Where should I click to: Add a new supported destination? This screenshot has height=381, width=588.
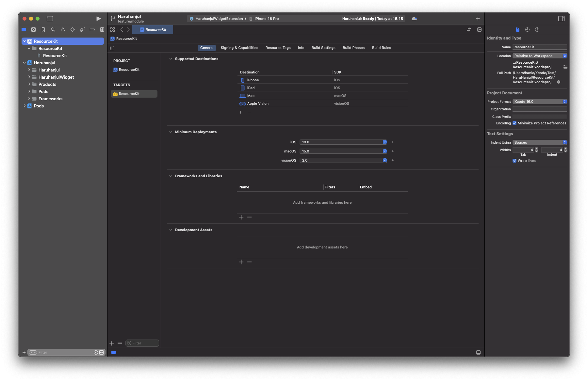[240, 112]
